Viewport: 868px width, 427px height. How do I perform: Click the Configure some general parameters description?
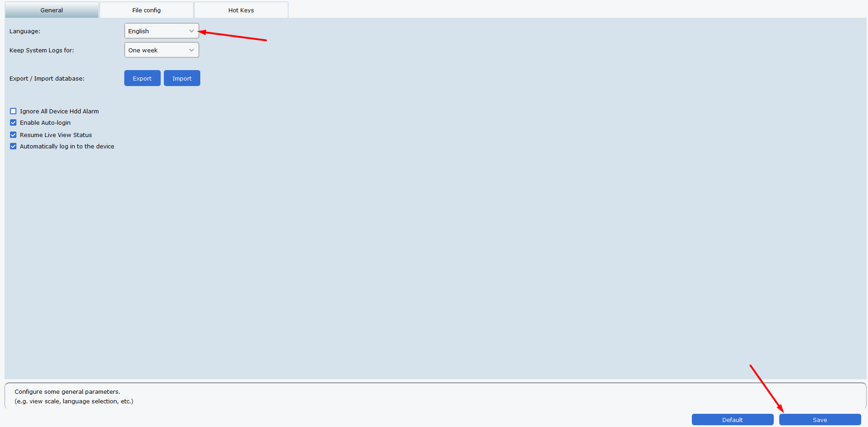pos(67,391)
